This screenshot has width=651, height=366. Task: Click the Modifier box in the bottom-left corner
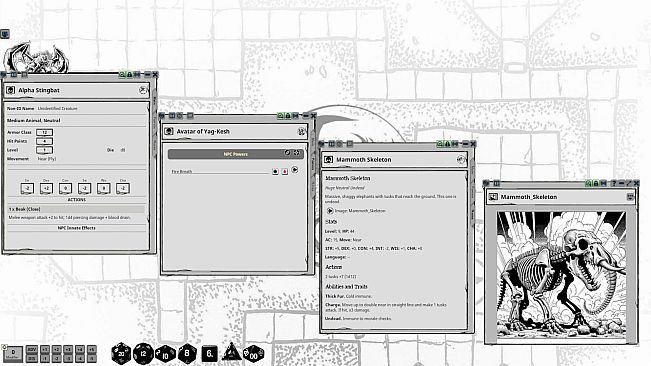click(13, 354)
